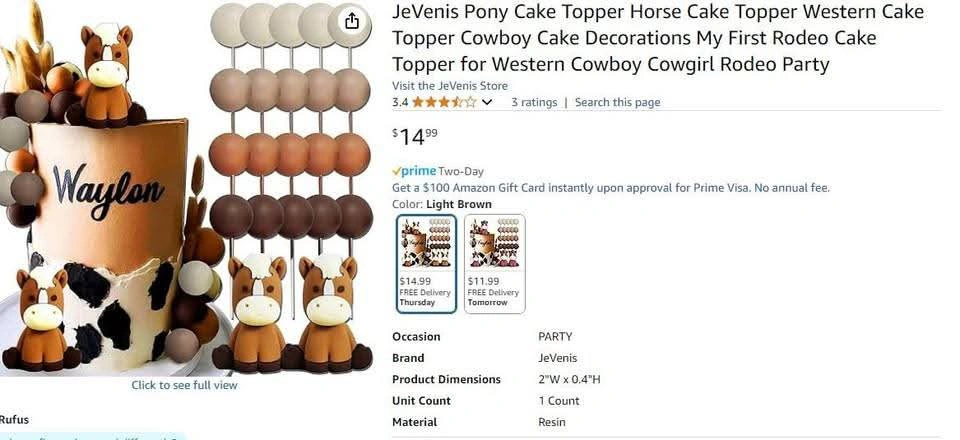Click the Two-Day shipping label
960x440 pixels.
(460, 171)
